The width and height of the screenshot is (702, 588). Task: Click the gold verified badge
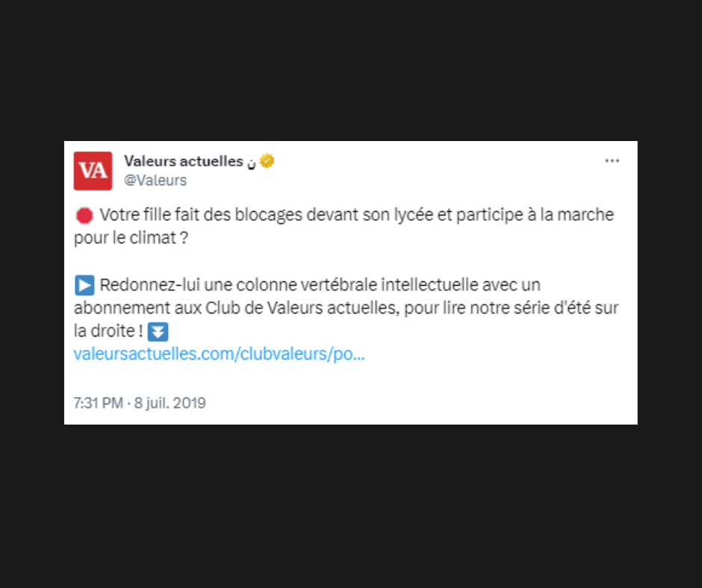click(x=267, y=160)
